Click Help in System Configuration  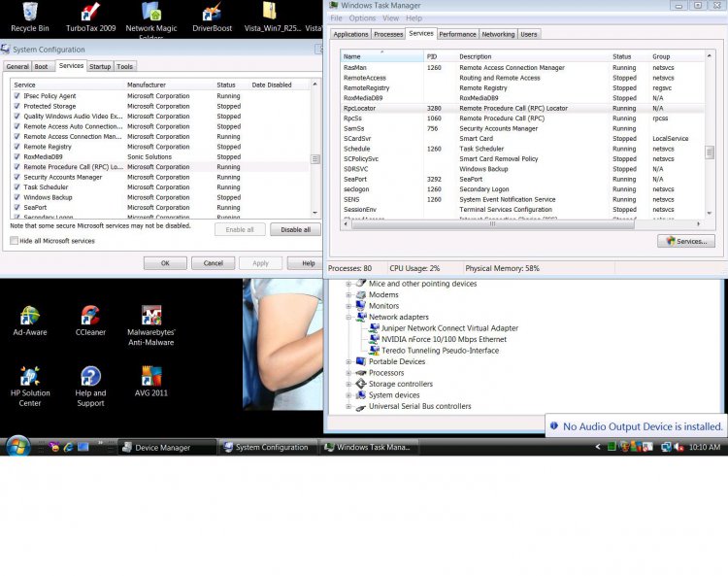307,263
